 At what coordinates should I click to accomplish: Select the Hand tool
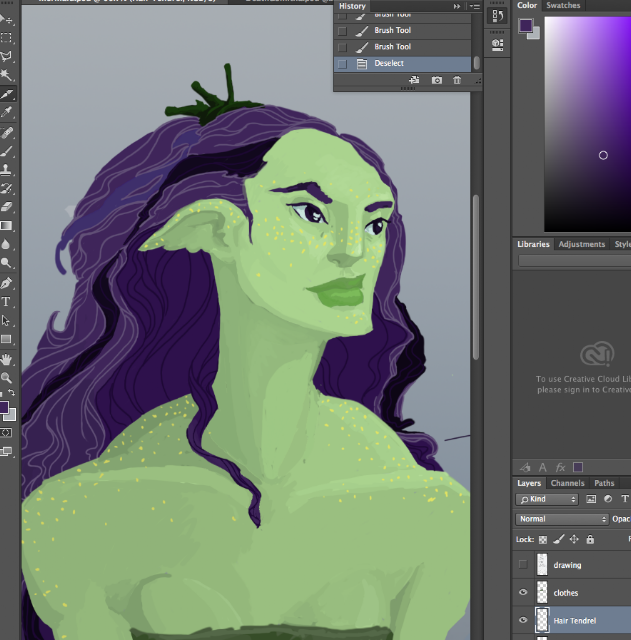pos(6,360)
